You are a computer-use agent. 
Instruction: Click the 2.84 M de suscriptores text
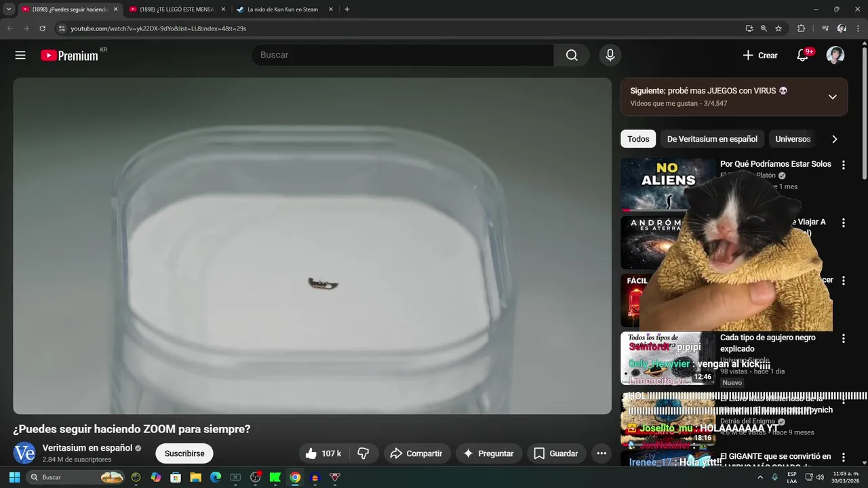click(x=77, y=460)
